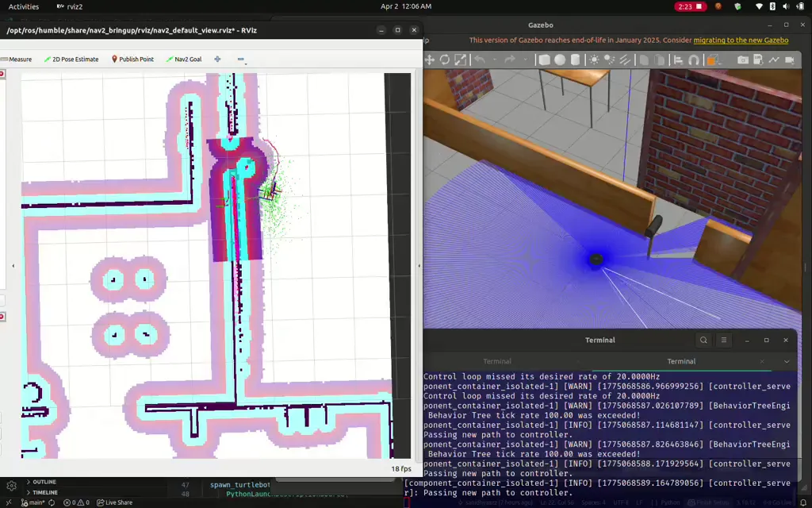The image size is (812, 508).
Task: Open the Activities overview
Action: 24,6
